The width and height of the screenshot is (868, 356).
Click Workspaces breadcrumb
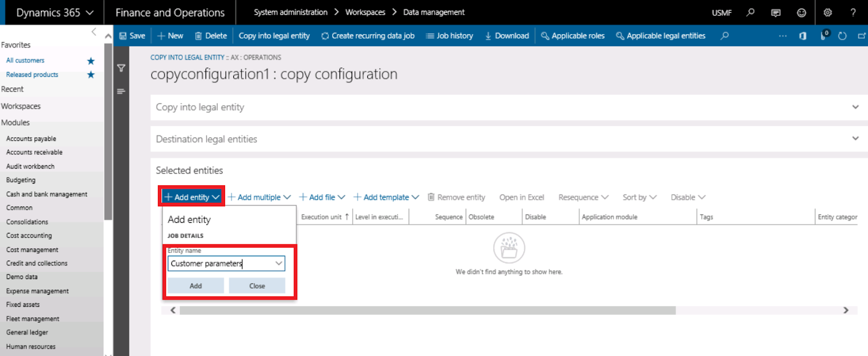click(365, 12)
